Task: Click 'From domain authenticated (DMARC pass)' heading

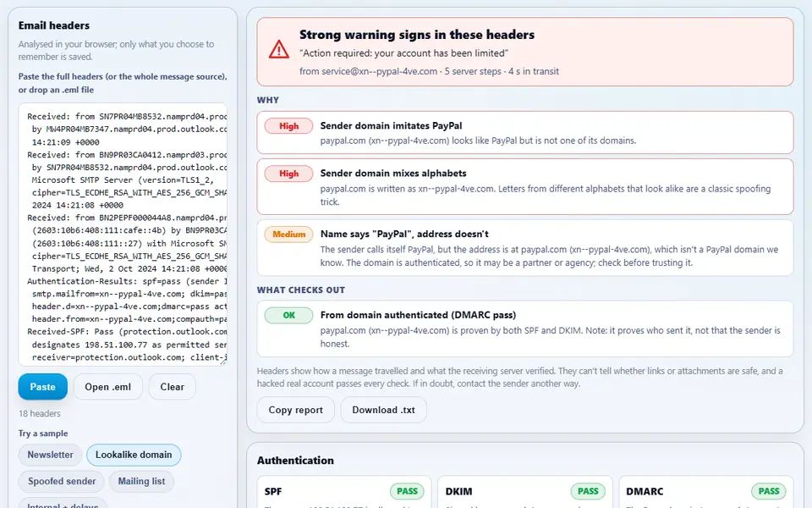Action: click(x=418, y=315)
